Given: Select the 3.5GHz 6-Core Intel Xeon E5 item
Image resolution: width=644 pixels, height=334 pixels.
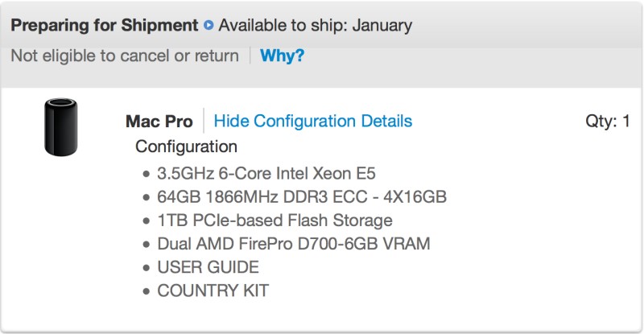Looking at the screenshot, I should click(266, 173).
